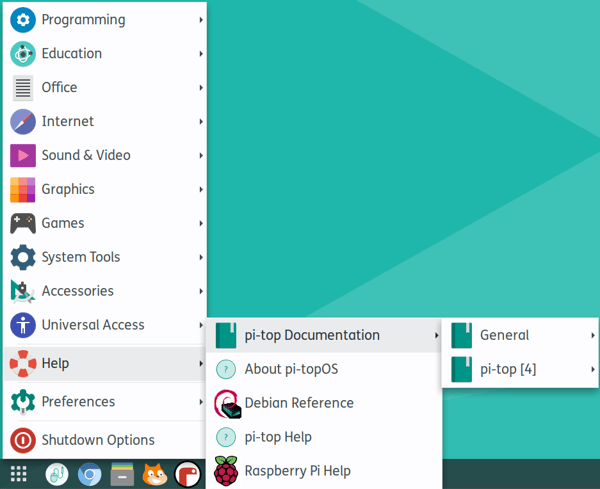Open the application grid launcher in taskbar
This screenshot has width=600, height=489.
[18, 474]
